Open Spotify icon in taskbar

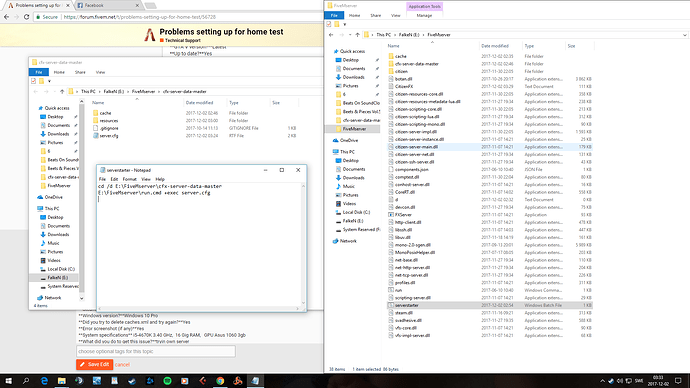[167, 381]
